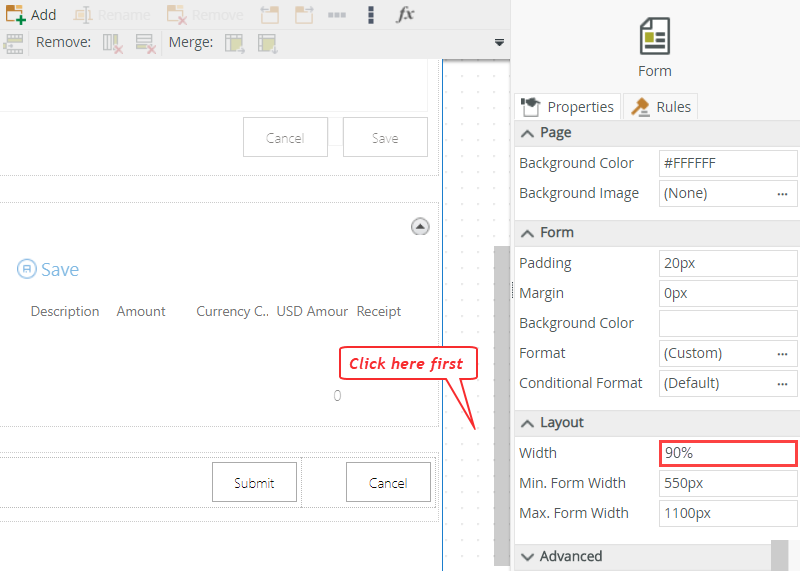Click the Submit button on the form

254,482
